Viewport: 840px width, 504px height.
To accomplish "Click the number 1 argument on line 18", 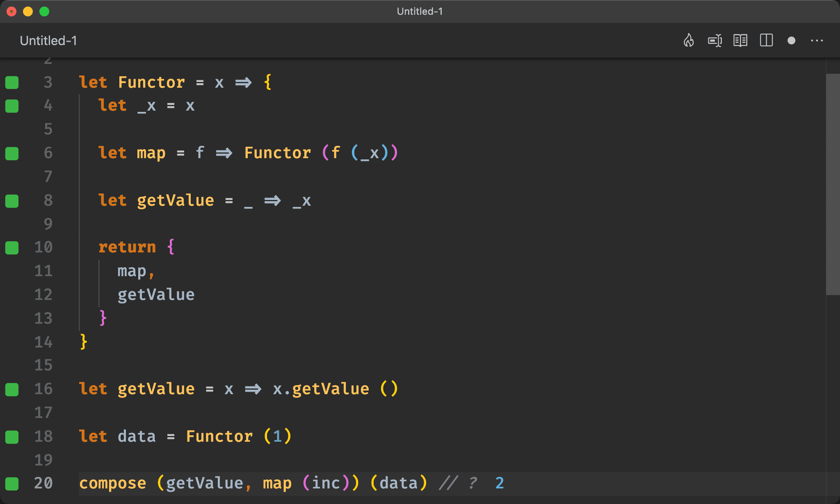I will click(278, 436).
